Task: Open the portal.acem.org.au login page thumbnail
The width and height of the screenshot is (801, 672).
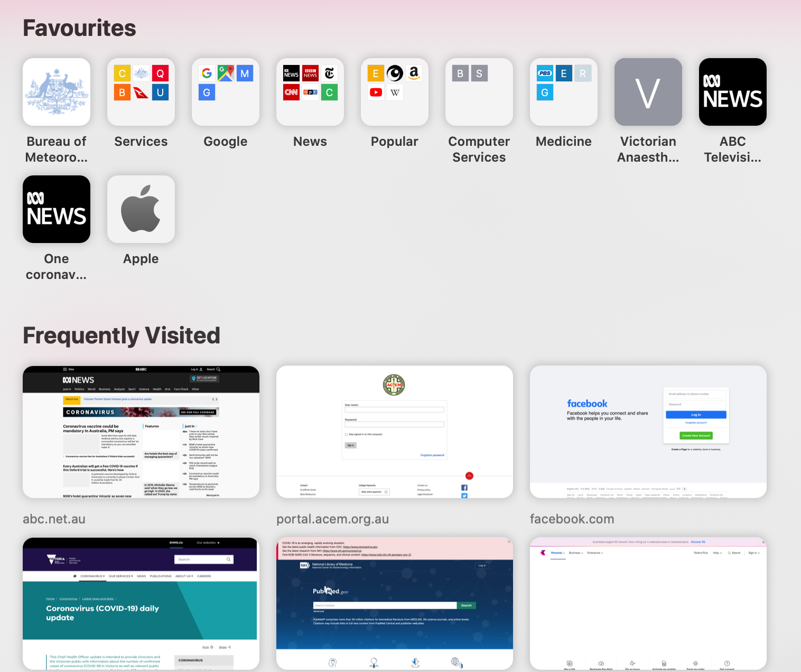Action: coord(395,432)
